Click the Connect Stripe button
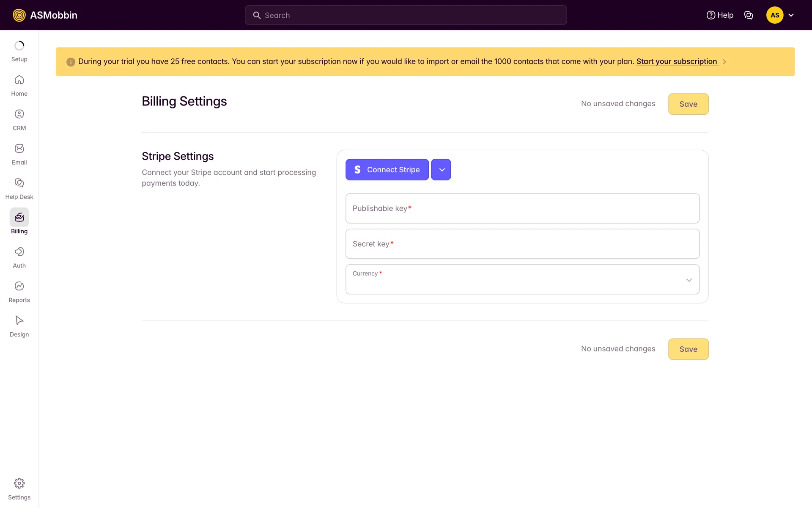812x508 pixels. click(387, 170)
